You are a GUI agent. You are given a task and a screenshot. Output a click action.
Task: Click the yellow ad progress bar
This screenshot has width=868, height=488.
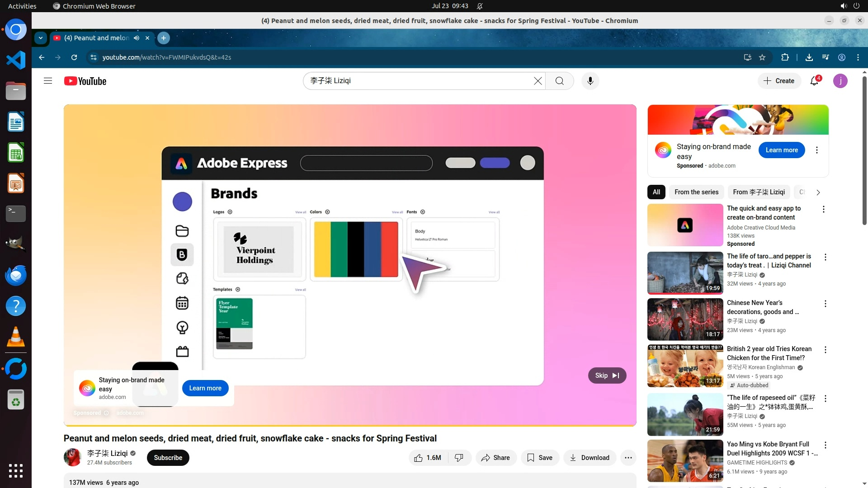pos(349,425)
